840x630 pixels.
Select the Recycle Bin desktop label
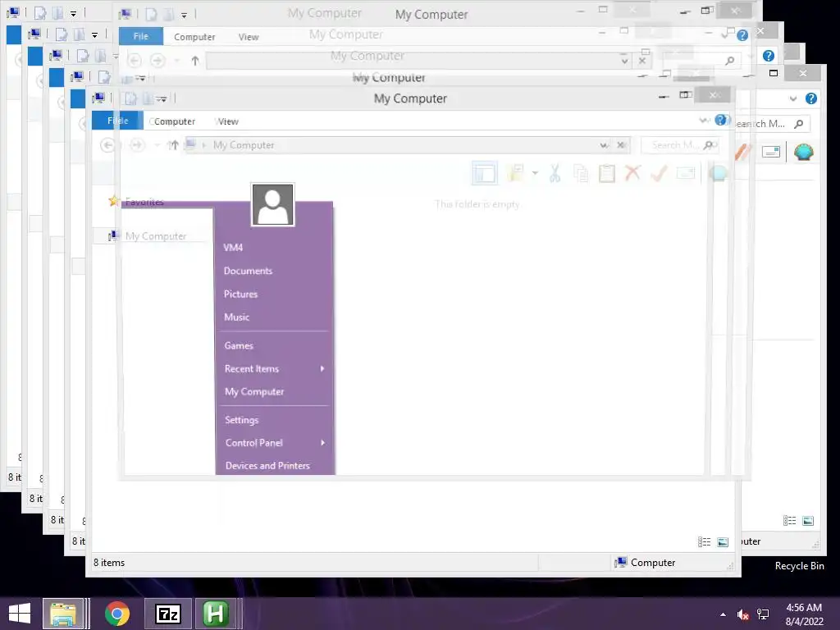coord(799,566)
